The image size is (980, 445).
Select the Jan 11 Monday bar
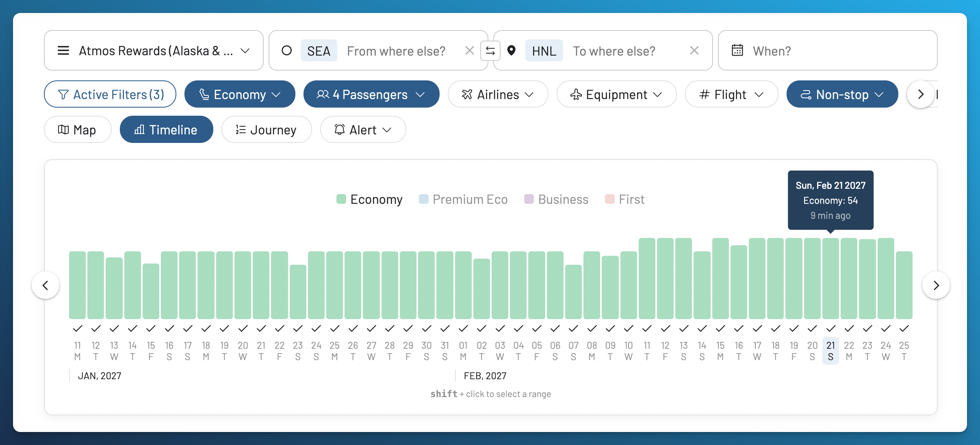77,285
